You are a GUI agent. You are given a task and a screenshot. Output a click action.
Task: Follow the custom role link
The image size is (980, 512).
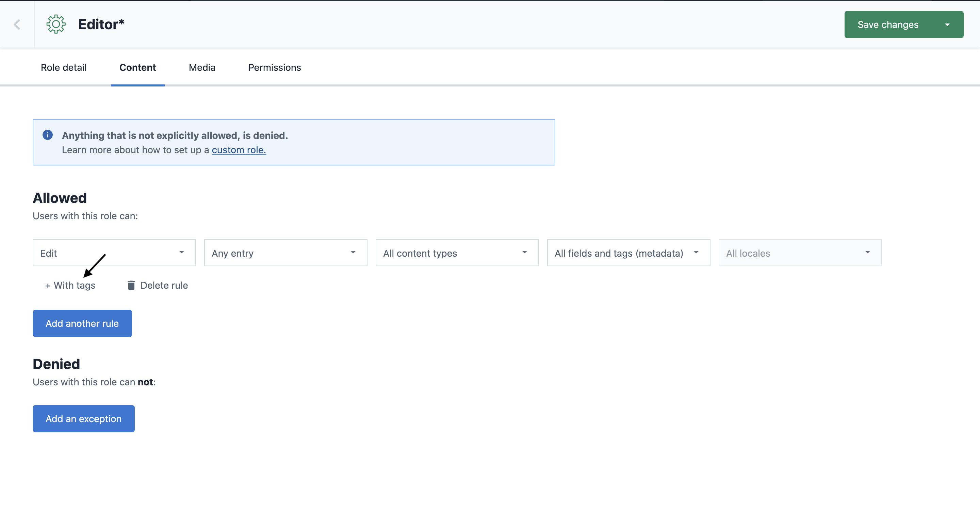[239, 150]
